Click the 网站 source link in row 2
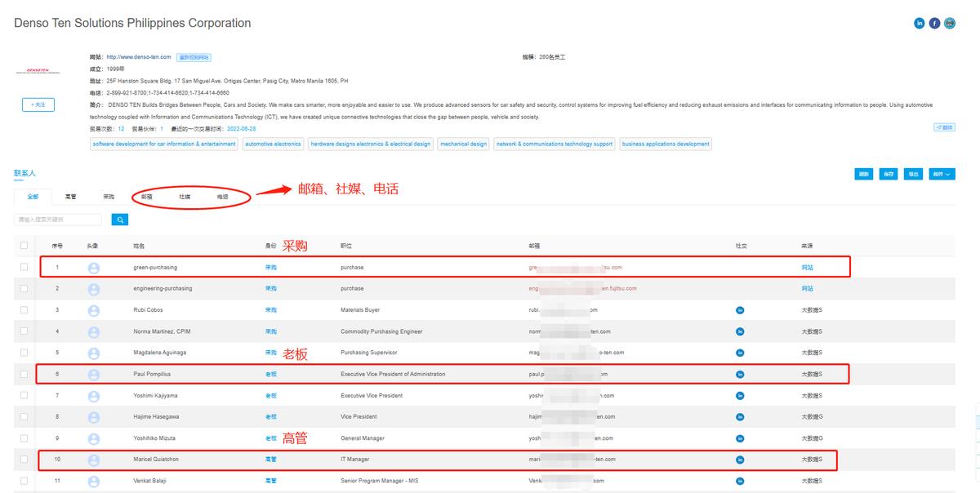 (807, 289)
